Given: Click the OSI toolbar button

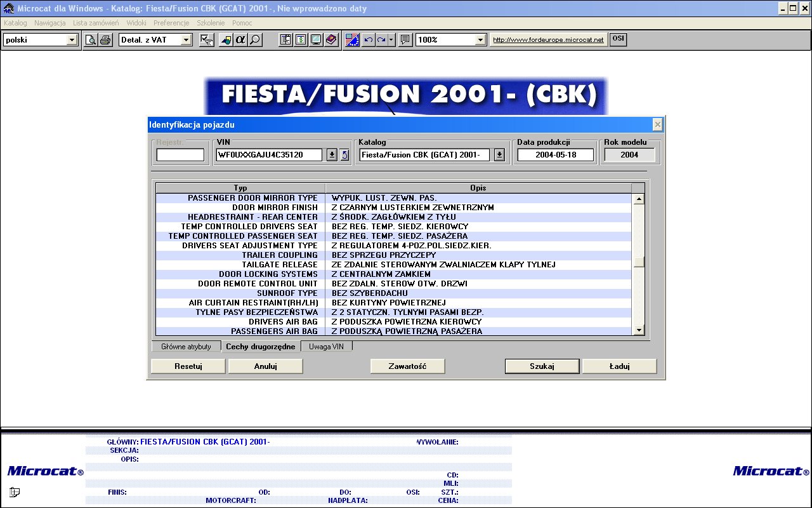Looking at the screenshot, I should pyautogui.click(x=618, y=39).
